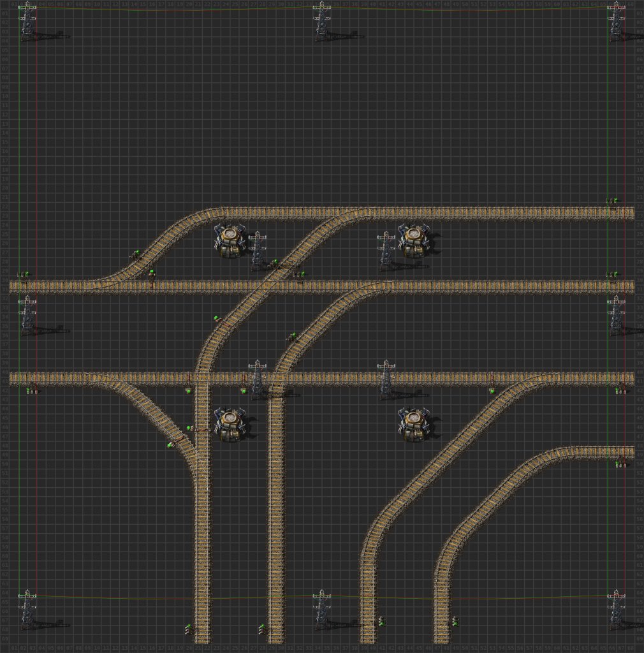Click the bottom-right roboport
The image size is (644, 653).
click(414, 424)
